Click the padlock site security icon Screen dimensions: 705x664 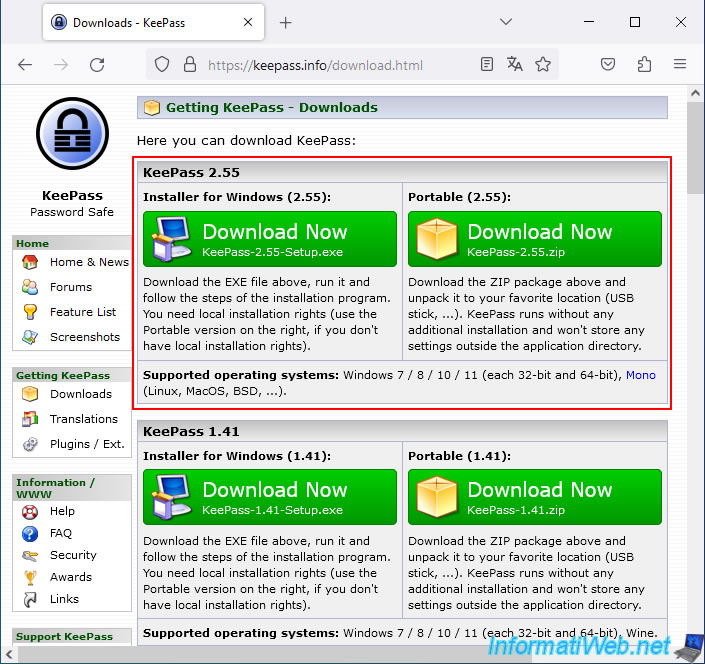190,65
